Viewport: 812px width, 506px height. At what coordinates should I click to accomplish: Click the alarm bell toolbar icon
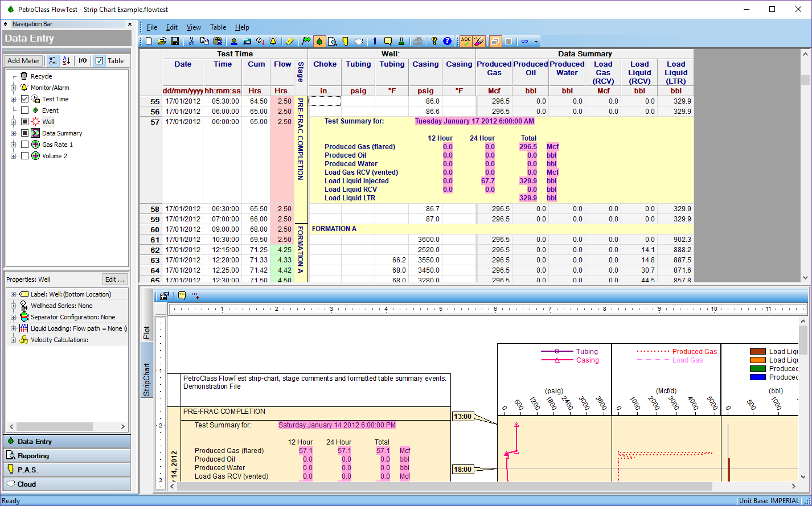click(x=273, y=41)
